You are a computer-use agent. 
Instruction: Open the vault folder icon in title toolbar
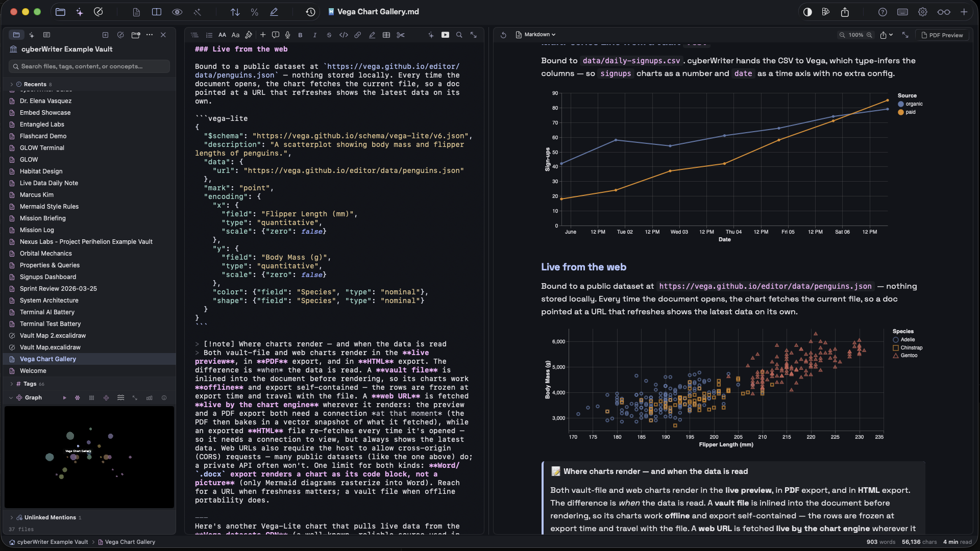(60, 12)
